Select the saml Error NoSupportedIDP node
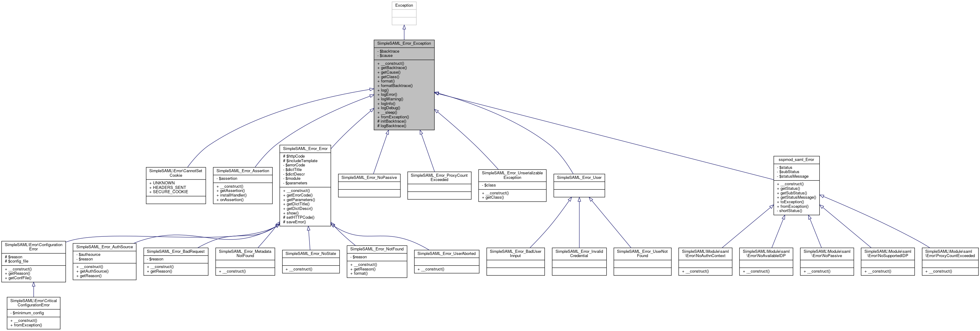This screenshot has width=980, height=331. point(888,262)
